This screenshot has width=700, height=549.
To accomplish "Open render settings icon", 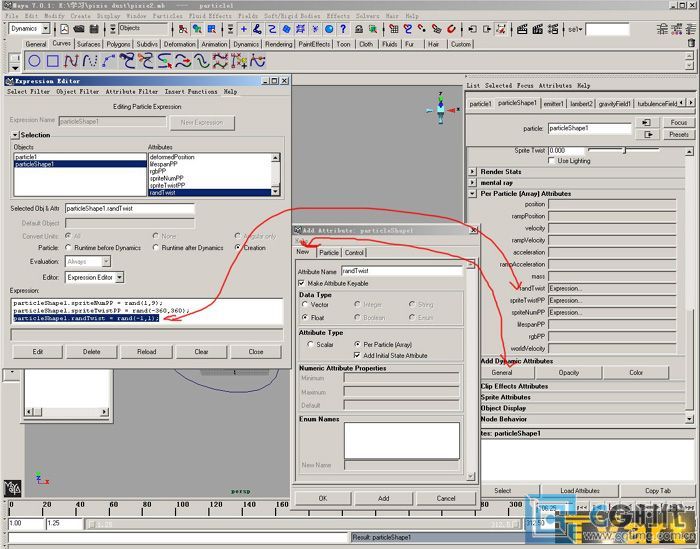I will pyautogui.click(x=553, y=29).
